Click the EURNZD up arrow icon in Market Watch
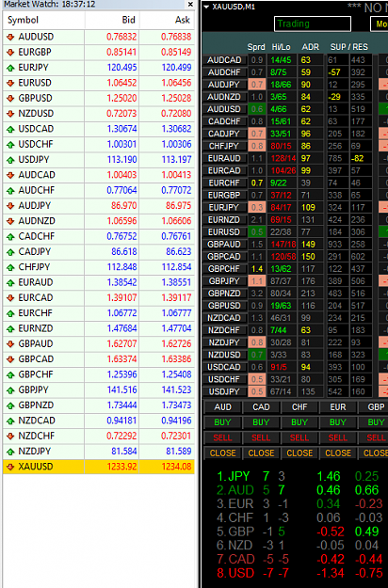 tap(10, 329)
